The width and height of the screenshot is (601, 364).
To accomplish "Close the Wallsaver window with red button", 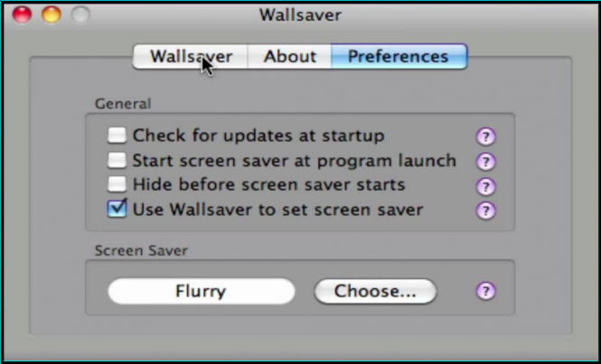I will [22, 14].
